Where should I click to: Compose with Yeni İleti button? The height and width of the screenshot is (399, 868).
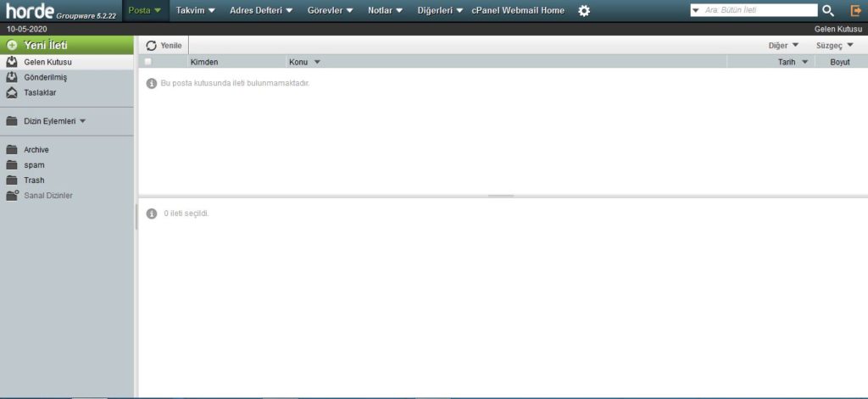(66, 46)
